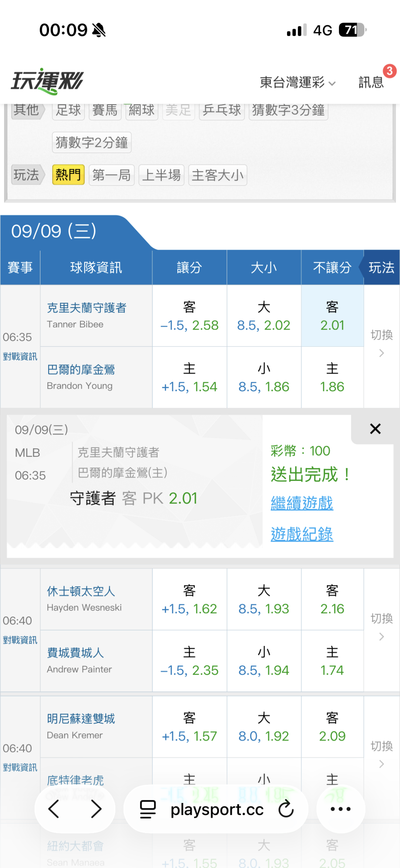Switch to the 猜數字2分鐘 tab
The image size is (400, 868).
pos(91,142)
